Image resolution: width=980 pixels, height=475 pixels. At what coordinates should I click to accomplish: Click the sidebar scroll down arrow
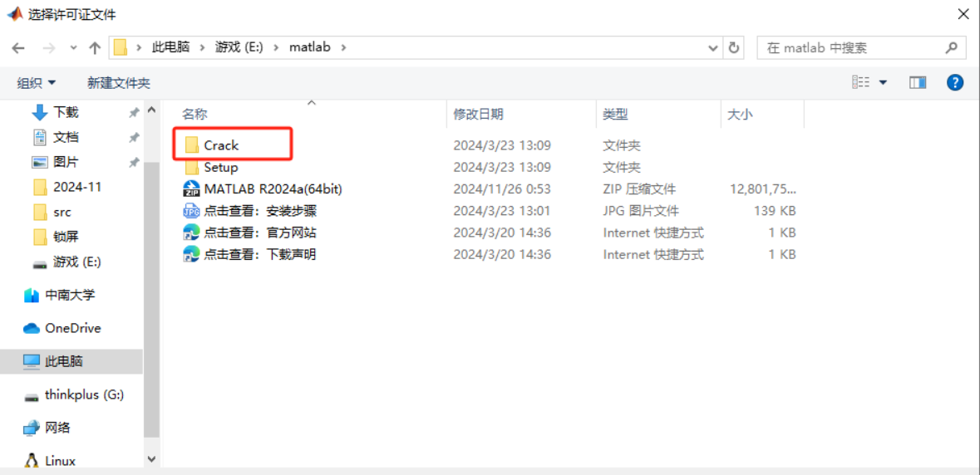[x=151, y=458]
